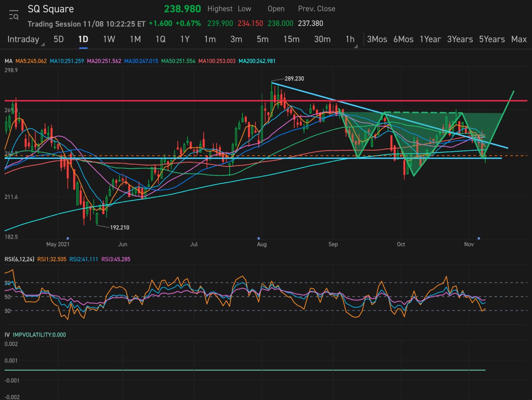This screenshot has width=532, height=400.
Task: Click the Prev. Close value 237.380
Action: tap(311, 24)
